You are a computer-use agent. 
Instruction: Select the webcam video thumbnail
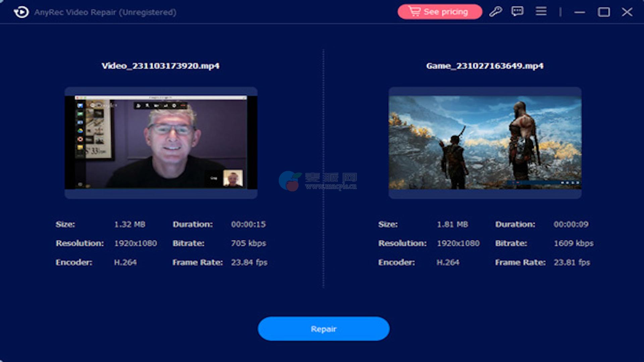tap(161, 142)
